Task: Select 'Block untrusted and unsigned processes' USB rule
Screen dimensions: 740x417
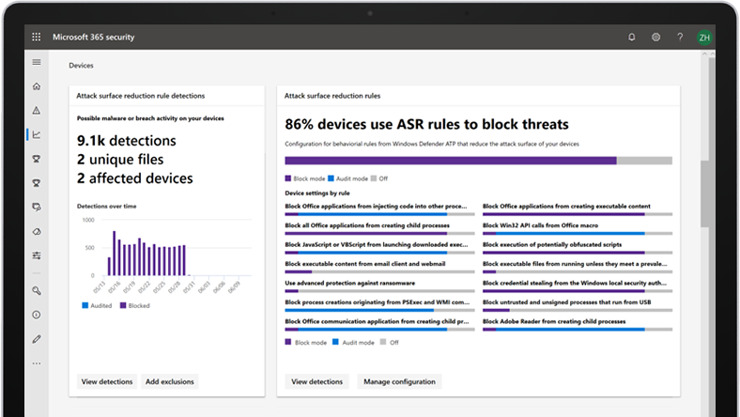Action: [567, 302]
